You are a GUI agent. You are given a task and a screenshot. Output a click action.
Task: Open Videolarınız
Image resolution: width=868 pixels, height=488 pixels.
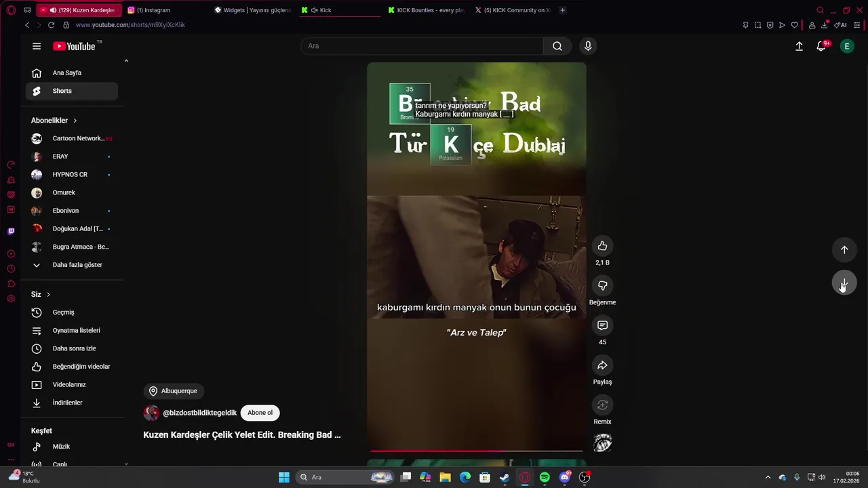tap(72, 384)
